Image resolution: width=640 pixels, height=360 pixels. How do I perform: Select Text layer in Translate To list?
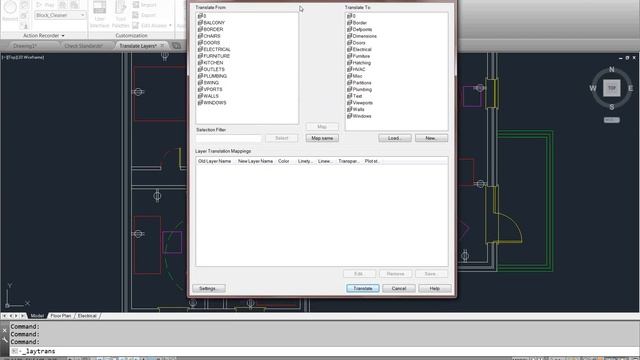355,96
